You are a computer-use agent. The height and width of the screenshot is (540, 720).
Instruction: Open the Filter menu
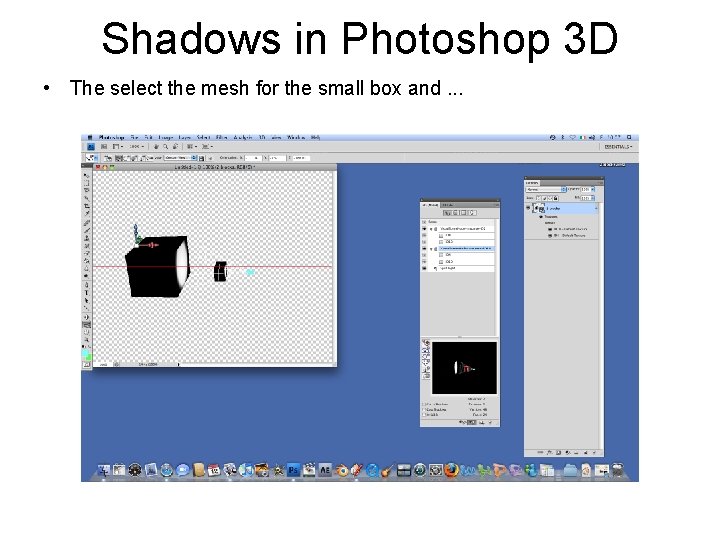(x=221, y=137)
